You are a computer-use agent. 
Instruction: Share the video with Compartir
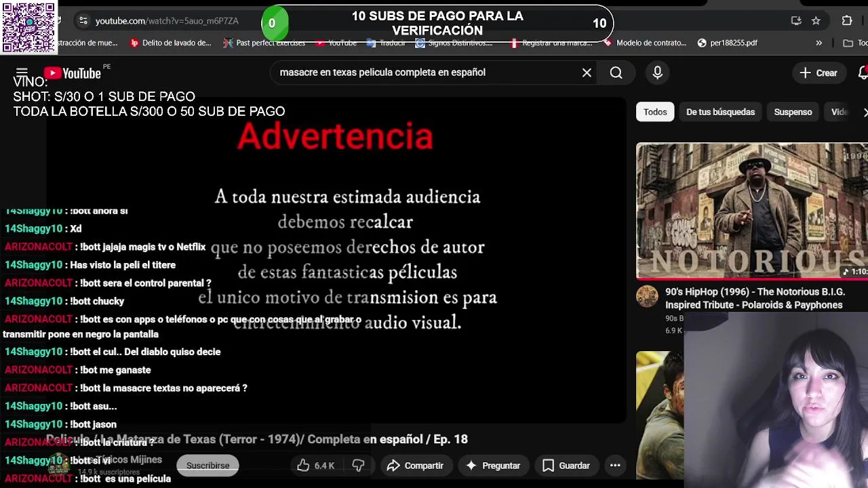[415, 466]
